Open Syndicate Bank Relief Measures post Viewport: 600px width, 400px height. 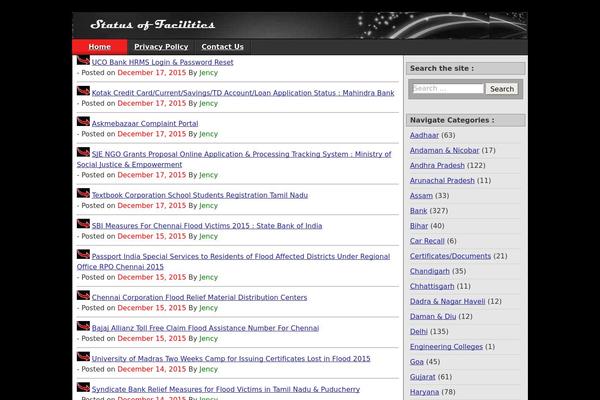(226, 389)
